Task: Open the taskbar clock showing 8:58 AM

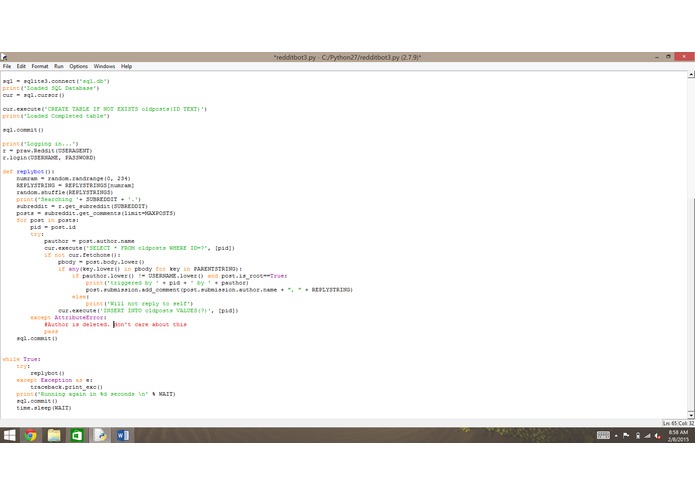Action: (x=678, y=436)
